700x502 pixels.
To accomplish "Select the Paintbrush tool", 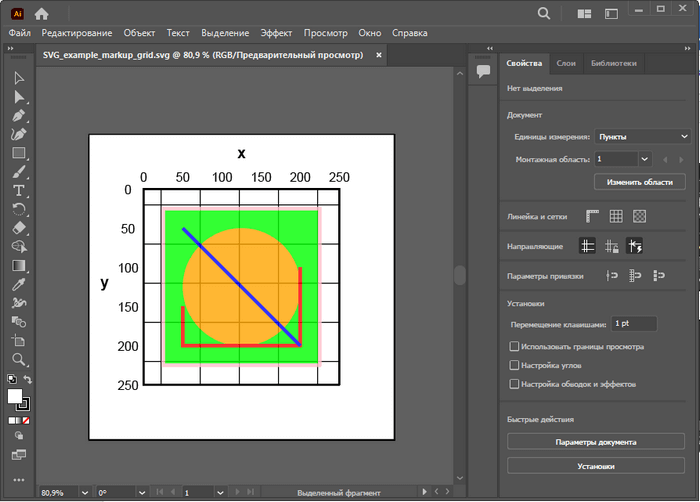I will coord(19,172).
